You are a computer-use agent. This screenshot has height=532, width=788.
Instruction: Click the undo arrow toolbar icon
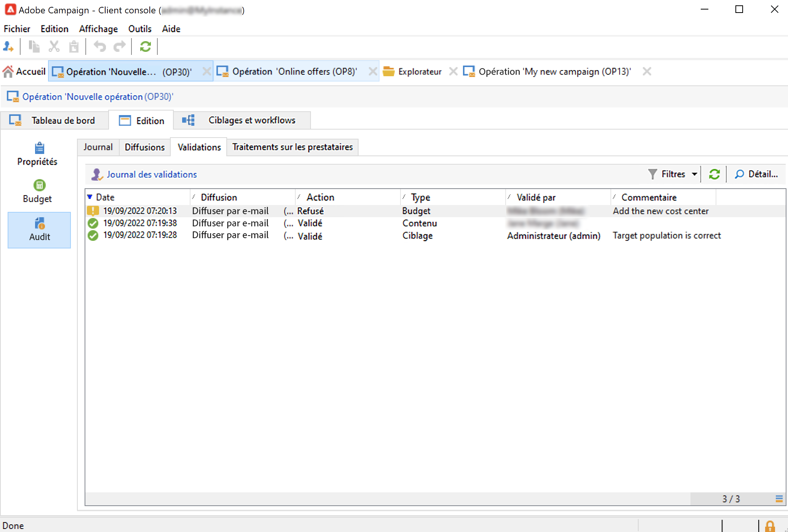[x=100, y=46]
